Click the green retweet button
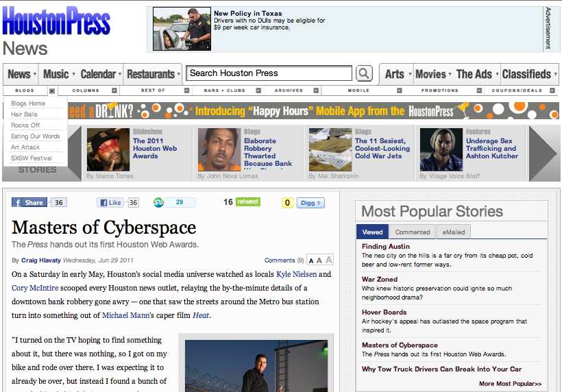 [x=248, y=201]
